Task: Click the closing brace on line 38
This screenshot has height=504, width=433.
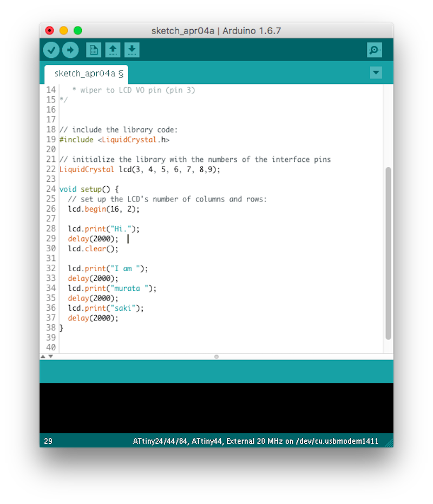Action: tap(61, 328)
